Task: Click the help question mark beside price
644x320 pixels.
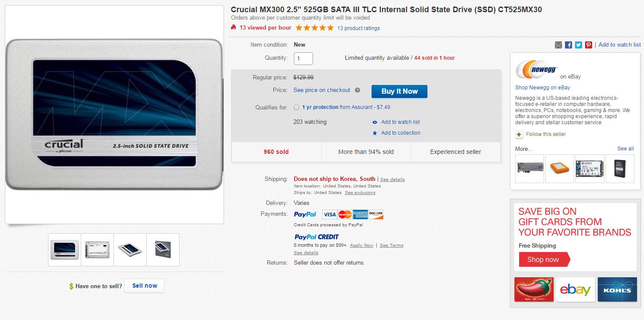Action: pyautogui.click(x=357, y=90)
